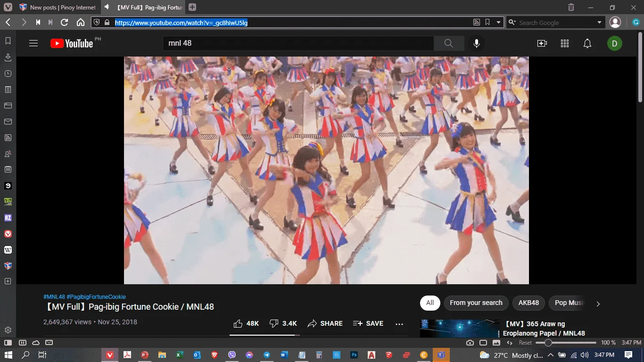Open the Contacts panel in the sidebar
The width and height of the screenshot is (644, 362).
(x=8, y=154)
